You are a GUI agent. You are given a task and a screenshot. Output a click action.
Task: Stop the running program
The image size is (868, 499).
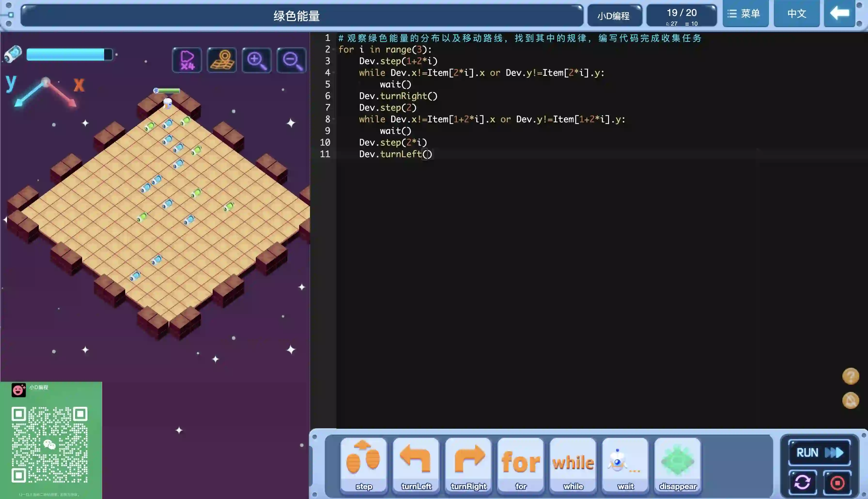click(x=837, y=483)
